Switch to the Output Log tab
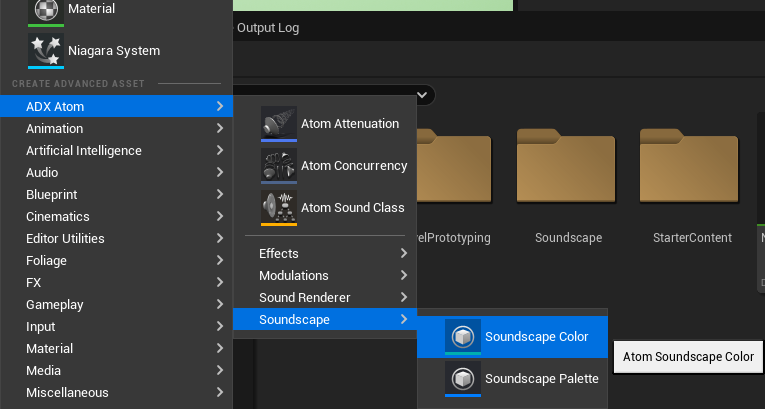765x409 pixels. [x=267, y=28]
